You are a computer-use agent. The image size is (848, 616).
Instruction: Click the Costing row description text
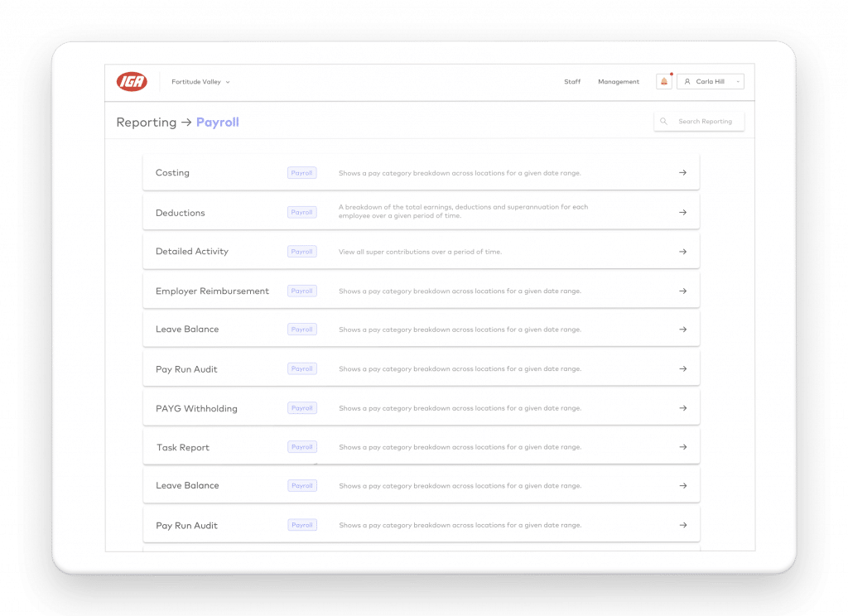(460, 173)
